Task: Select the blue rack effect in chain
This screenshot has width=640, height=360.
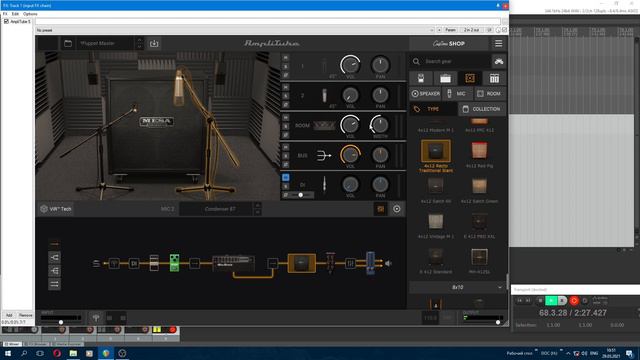Action: 370,263
